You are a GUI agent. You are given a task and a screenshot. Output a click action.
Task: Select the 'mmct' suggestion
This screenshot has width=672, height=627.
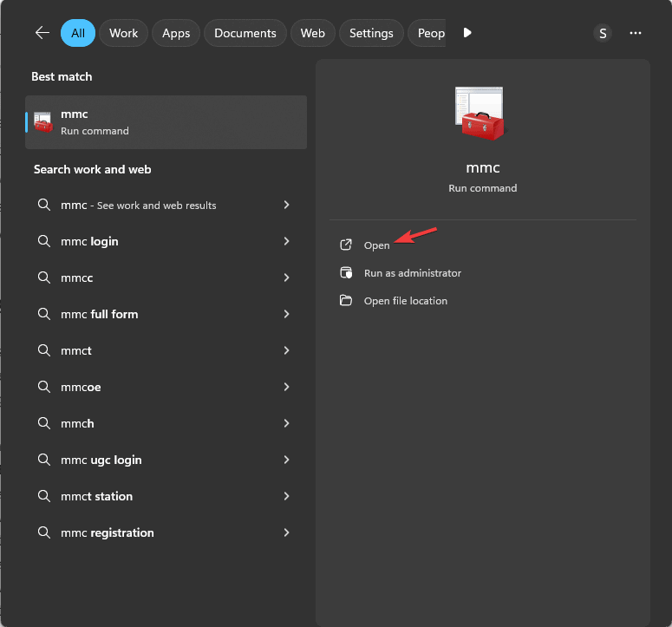(166, 350)
